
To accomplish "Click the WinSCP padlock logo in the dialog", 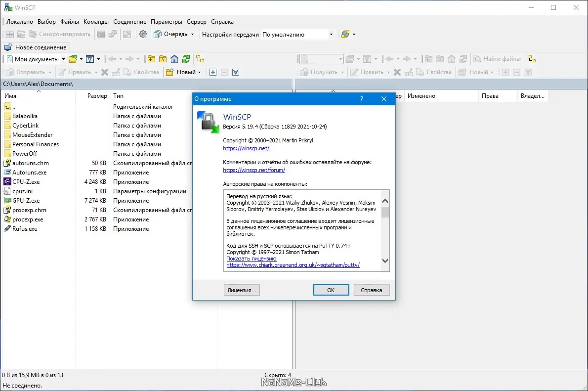I will 208,122.
